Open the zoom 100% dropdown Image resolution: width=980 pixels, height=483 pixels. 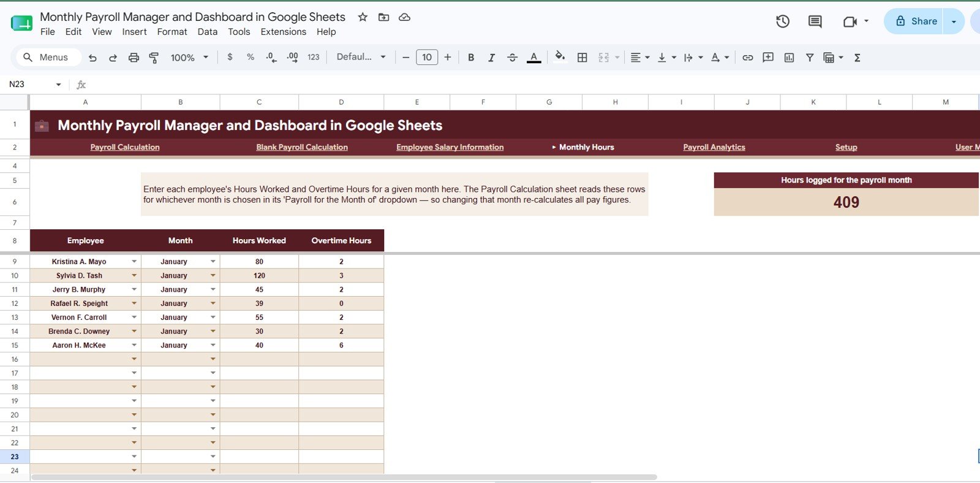point(189,57)
